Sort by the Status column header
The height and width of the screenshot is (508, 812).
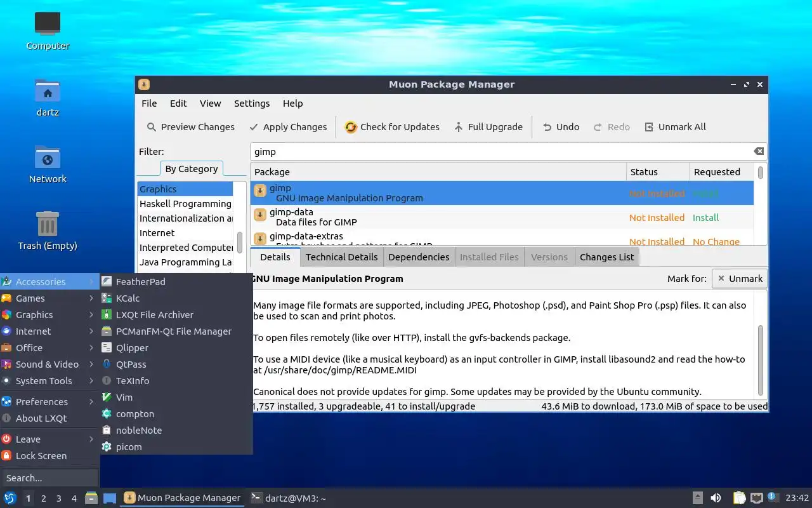658,172
